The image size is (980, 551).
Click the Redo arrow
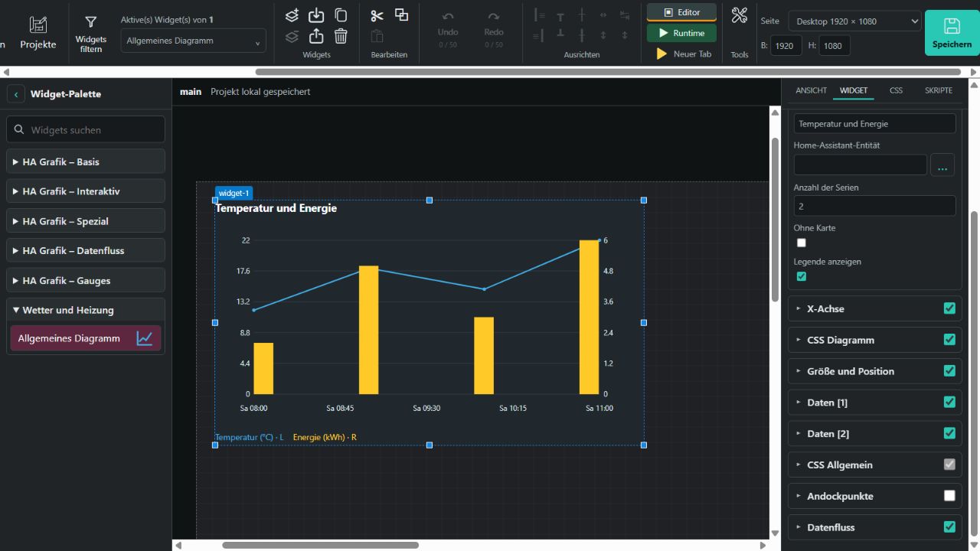pos(494,17)
